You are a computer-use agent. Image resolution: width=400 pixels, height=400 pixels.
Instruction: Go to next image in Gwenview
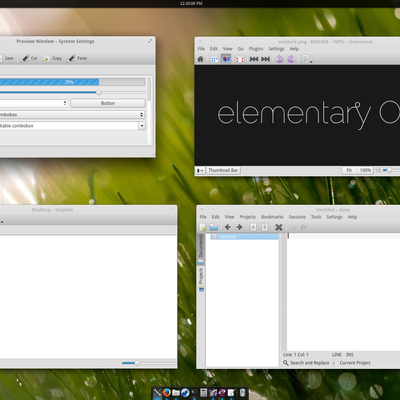point(266,59)
